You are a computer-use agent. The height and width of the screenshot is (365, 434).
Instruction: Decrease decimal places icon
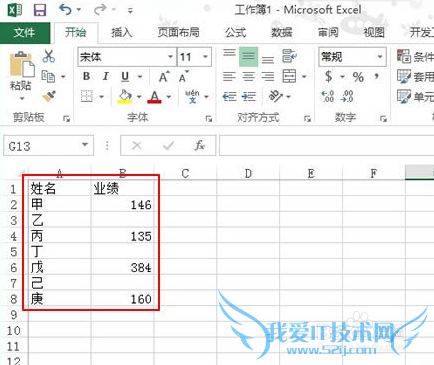click(x=347, y=97)
